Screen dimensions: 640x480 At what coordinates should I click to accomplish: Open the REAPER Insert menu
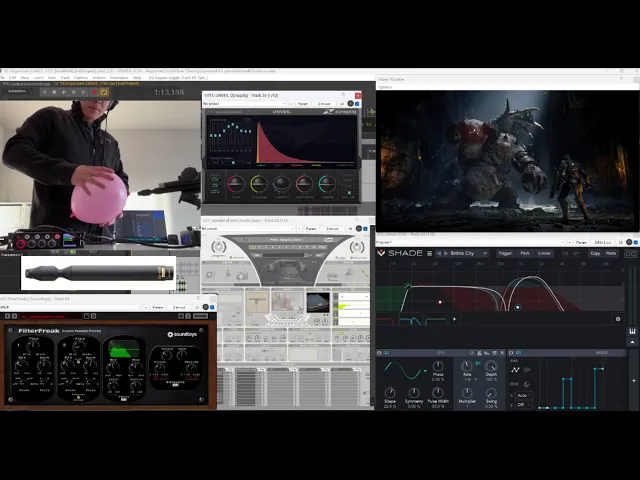coord(38,78)
